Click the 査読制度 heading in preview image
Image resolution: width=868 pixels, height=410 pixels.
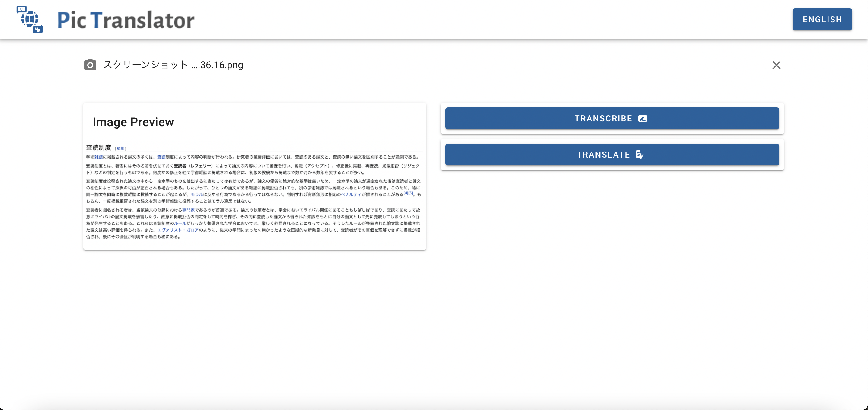pyautogui.click(x=98, y=148)
